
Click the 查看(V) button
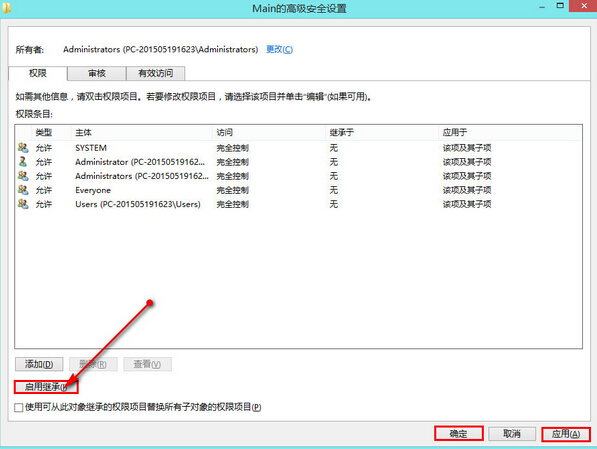point(147,364)
